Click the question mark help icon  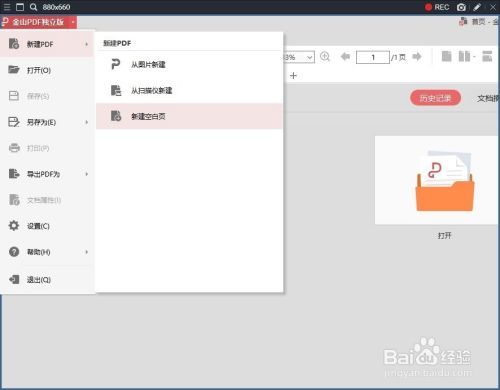[x=14, y=252]
